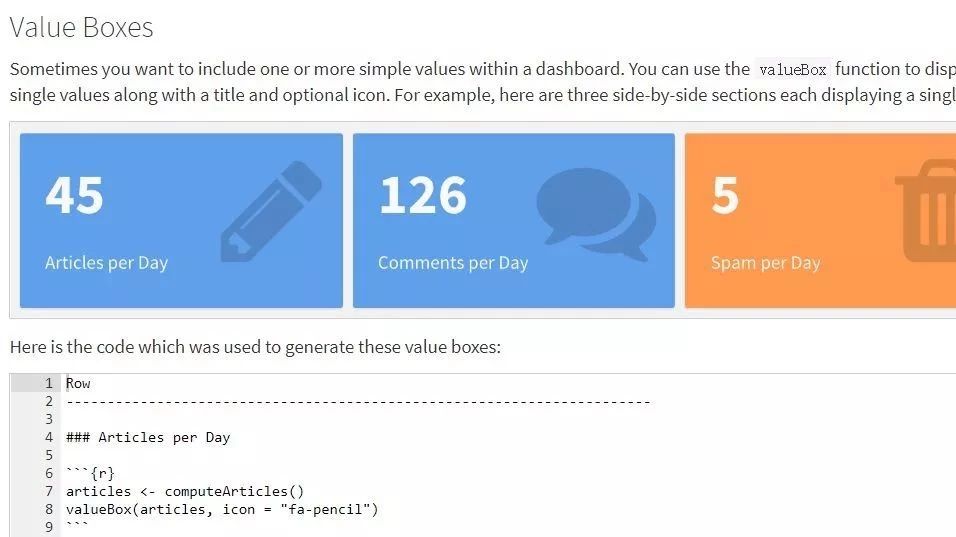Image resolution: width=956 pixels, height=537 pixels.
Task: Click the dashed separator code line
Action: [x=358, y=402]
